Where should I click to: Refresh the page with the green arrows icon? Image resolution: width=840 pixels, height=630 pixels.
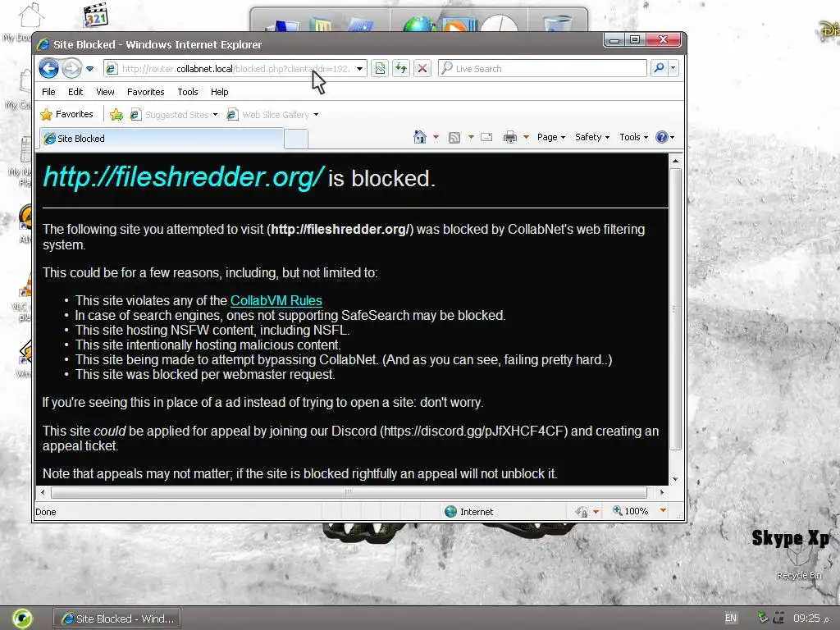click(401, 69)
